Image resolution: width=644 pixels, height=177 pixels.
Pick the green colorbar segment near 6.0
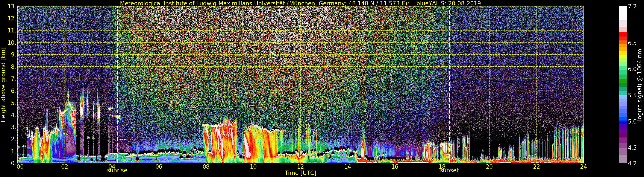tap(623, 73)
